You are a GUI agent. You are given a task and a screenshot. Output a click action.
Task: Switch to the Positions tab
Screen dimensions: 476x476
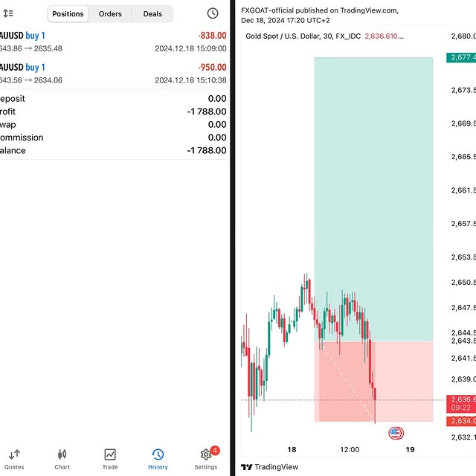tap(68, 13)
